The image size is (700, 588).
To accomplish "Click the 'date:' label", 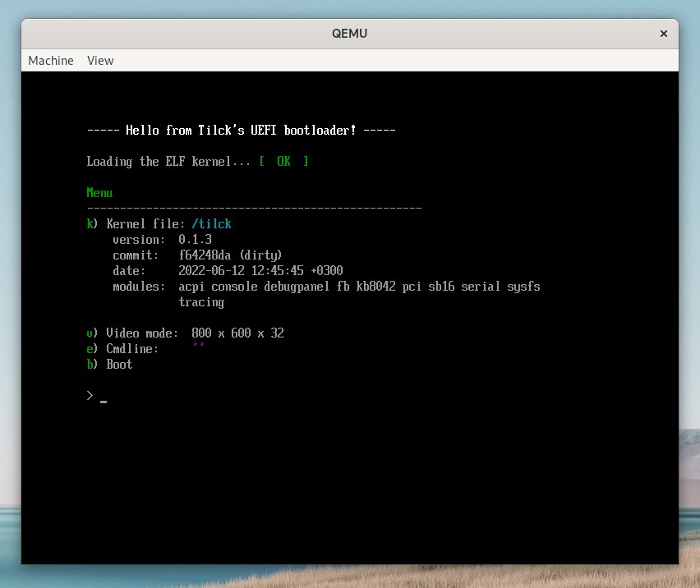I will pyautogui.click(x=129, y=270).
